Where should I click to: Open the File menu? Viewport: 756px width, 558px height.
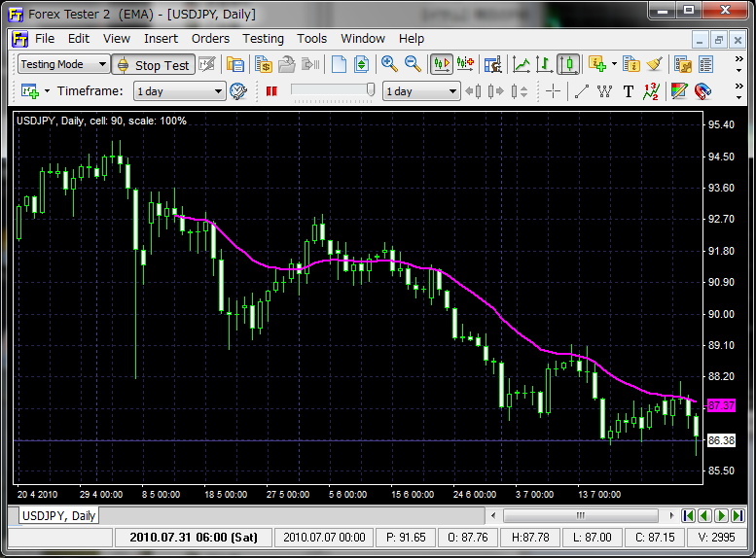[45, 39]
